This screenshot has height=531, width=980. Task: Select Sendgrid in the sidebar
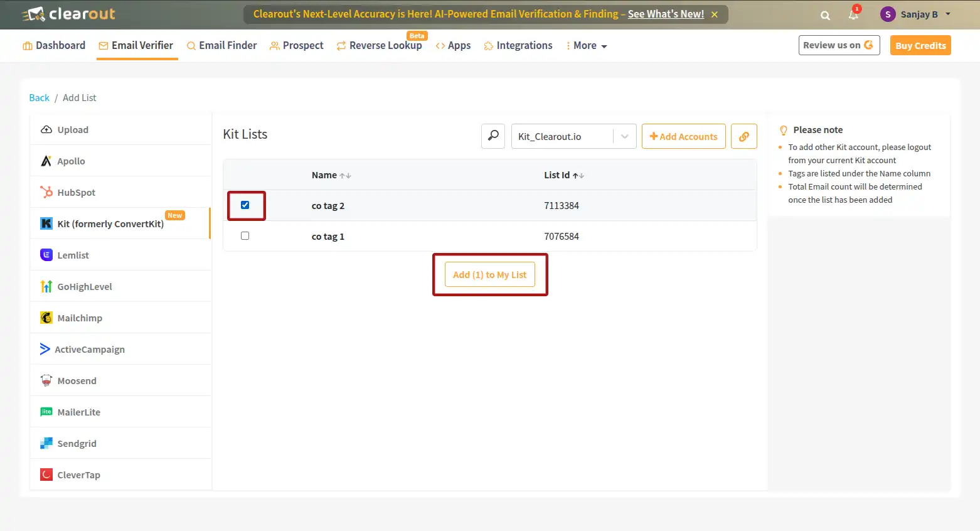pos(77,444)
